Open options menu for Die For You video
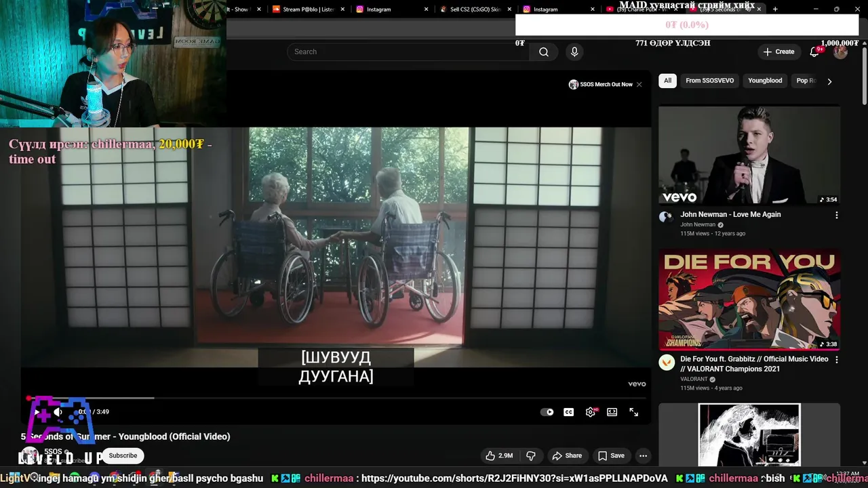 coord(836,360)
